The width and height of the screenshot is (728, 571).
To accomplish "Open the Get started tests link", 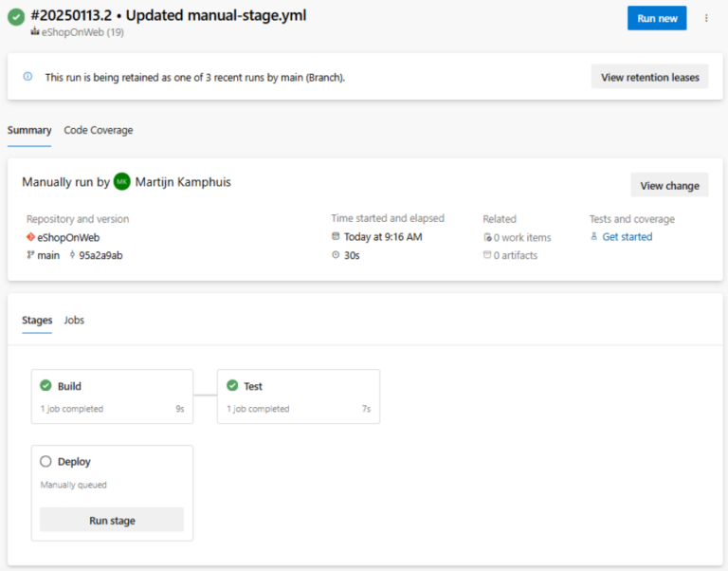I will pos(627,236).
